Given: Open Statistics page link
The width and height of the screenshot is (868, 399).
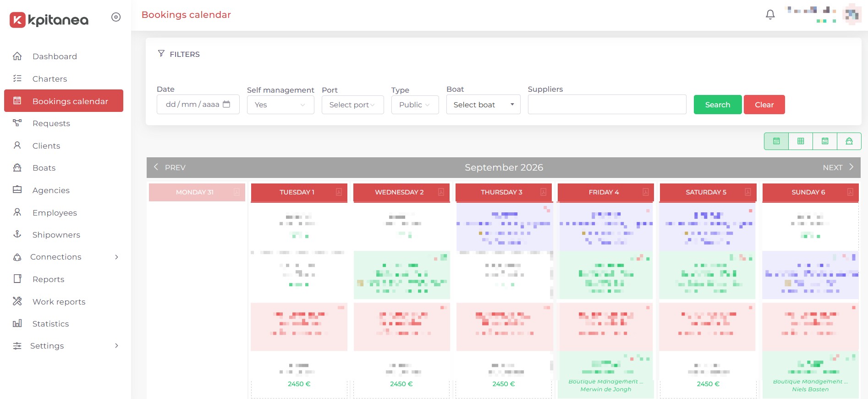Looking at the screenshot, I should tap(51, 324).
